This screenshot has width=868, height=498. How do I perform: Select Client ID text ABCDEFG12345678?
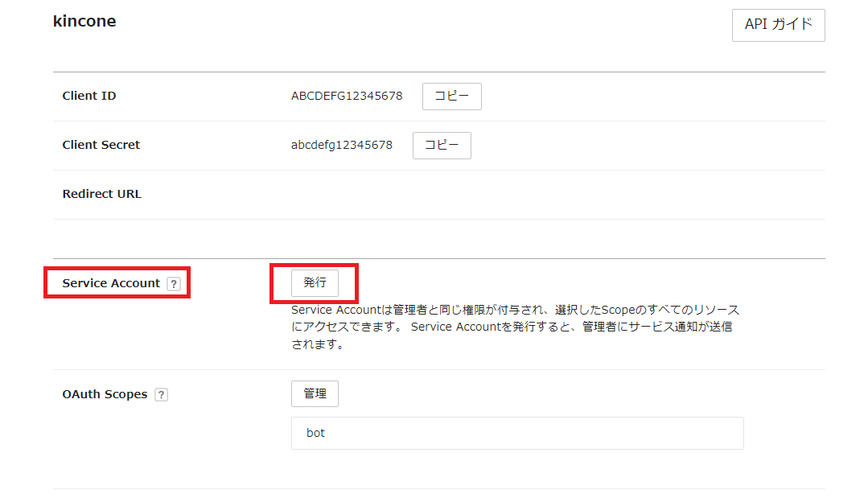347,97
